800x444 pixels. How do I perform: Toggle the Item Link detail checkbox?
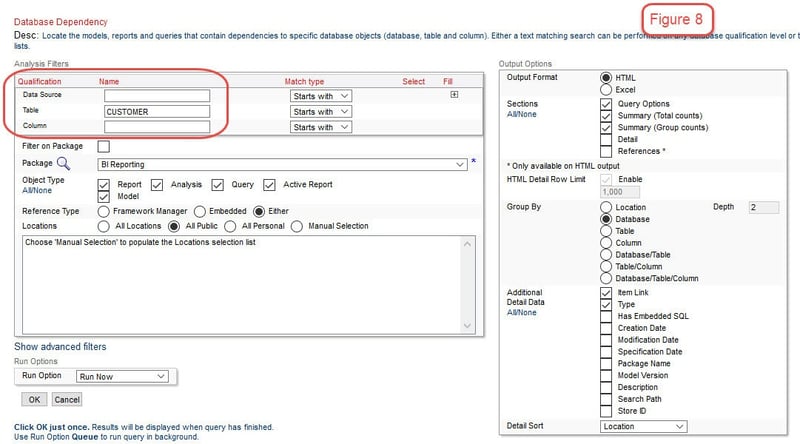tap(606, 293)
